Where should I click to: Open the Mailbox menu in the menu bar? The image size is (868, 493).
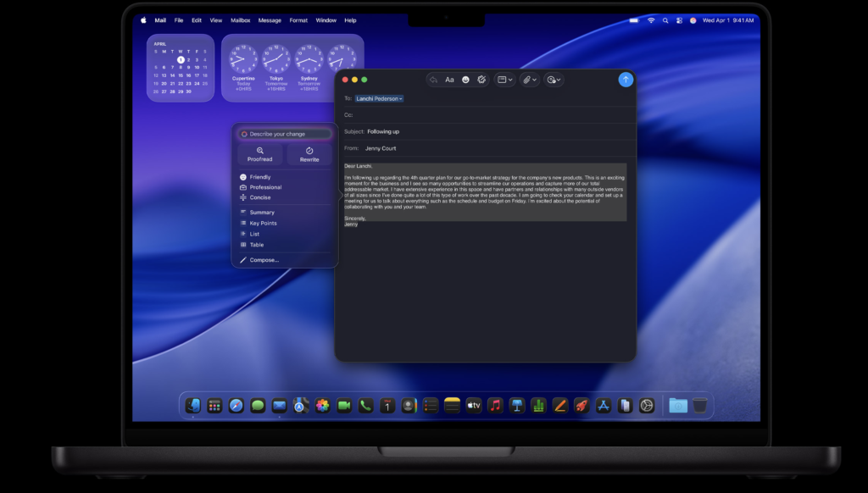coord(240,20)
